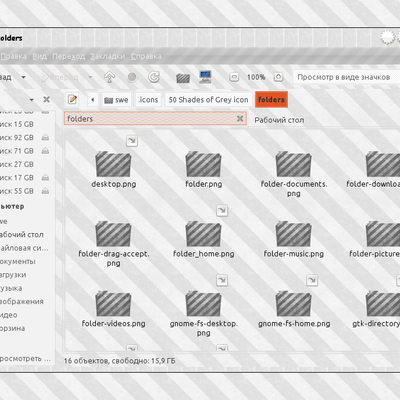Image resolution: width=400 pixels, height=400 pixels.
Task: Open the Вид menu
Action: pos(39,56)
